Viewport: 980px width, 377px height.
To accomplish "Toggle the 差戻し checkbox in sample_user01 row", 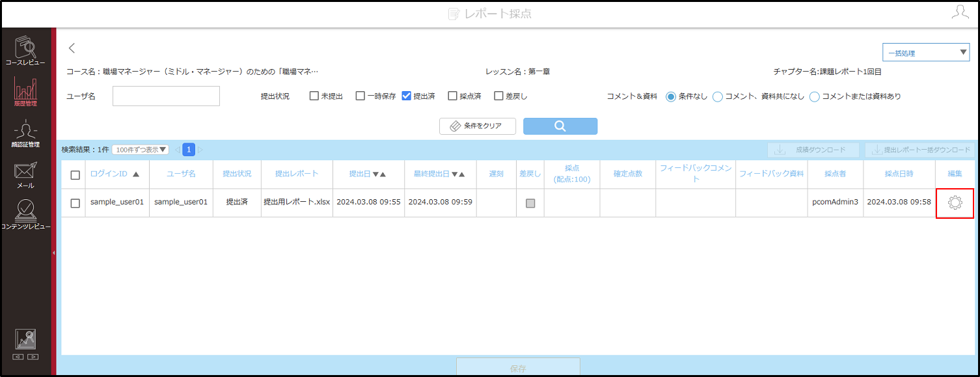I will [x=530, y=203].
